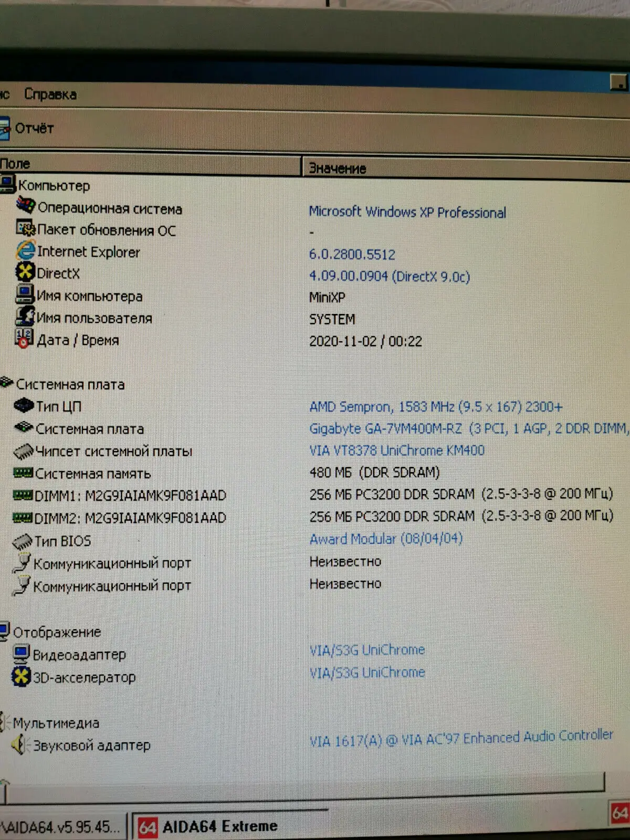Click the AIDA64 system tray icon

click(619, 813)
